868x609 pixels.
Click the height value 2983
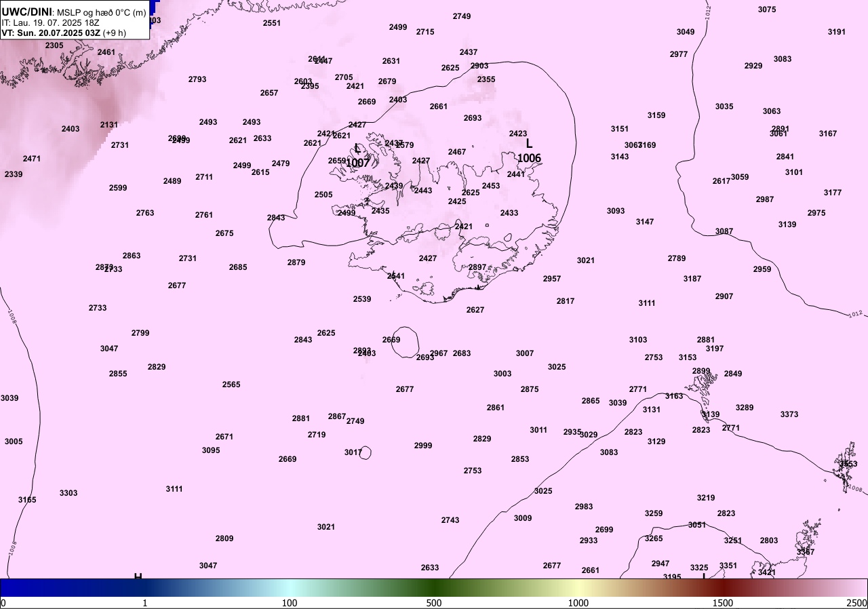click(x=584, y=507)
